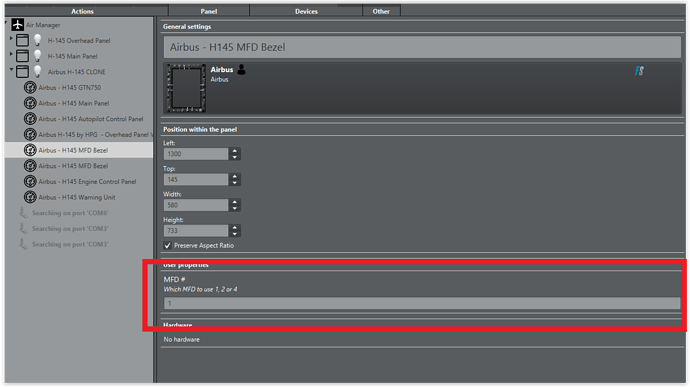Click the Air Manager airplane icon
Image resolution: width=690 pixels, height=387 pixels.
[x=18, y=25]
